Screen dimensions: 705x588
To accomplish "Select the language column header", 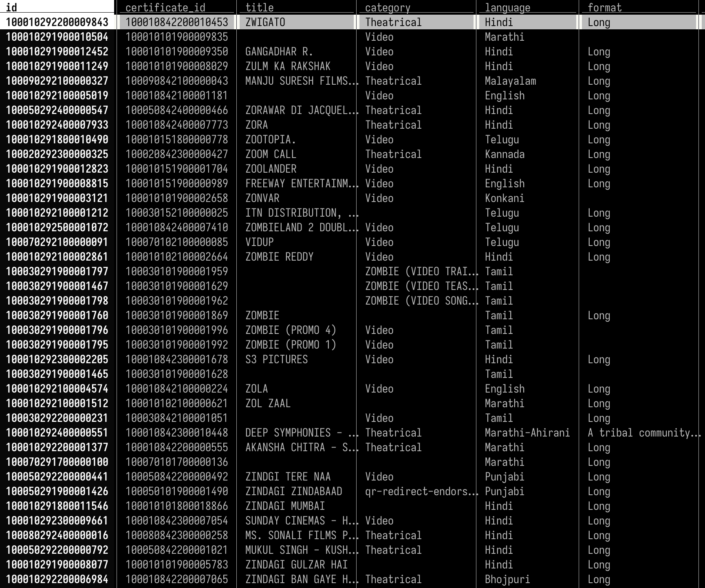I will [x=507, y=7].
